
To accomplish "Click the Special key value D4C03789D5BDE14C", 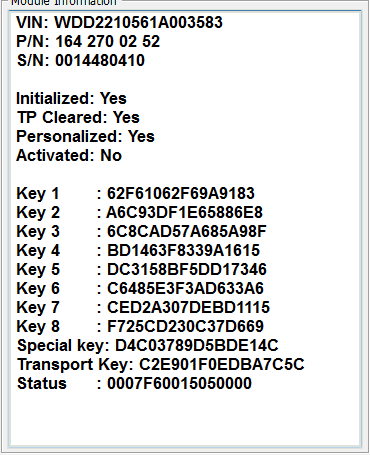I will (197, 346).
